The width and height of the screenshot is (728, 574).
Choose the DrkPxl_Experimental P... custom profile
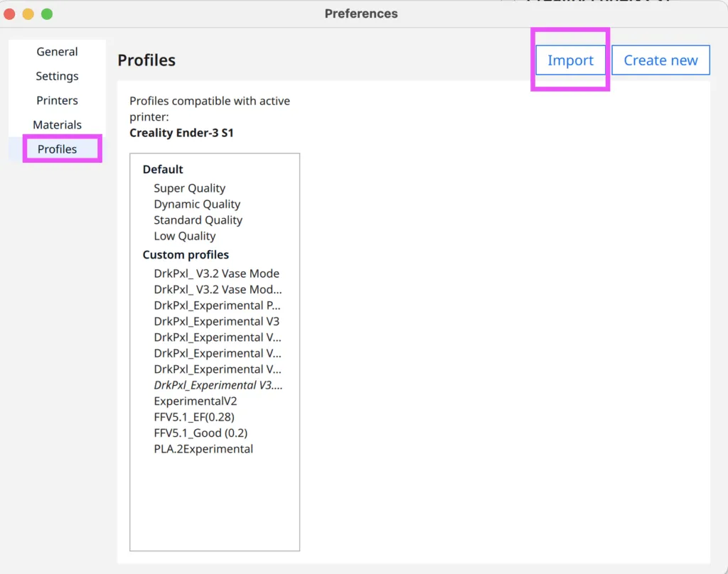217,305
